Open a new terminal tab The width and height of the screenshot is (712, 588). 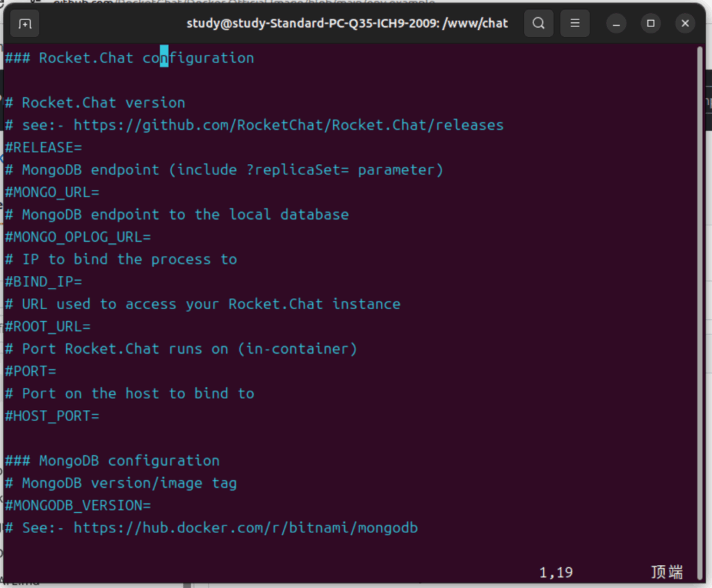25,23
